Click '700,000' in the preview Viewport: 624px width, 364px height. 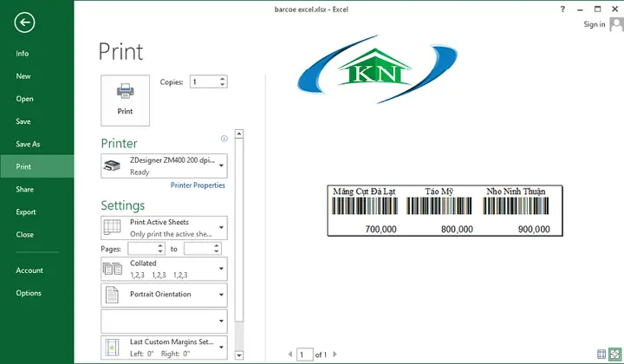point(380,229)
